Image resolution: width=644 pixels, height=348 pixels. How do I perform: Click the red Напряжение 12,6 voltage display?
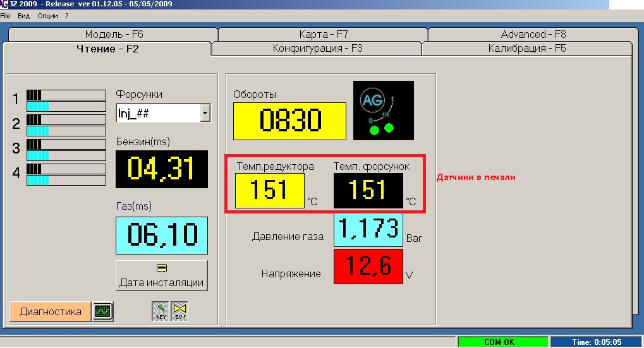[368, 267]
